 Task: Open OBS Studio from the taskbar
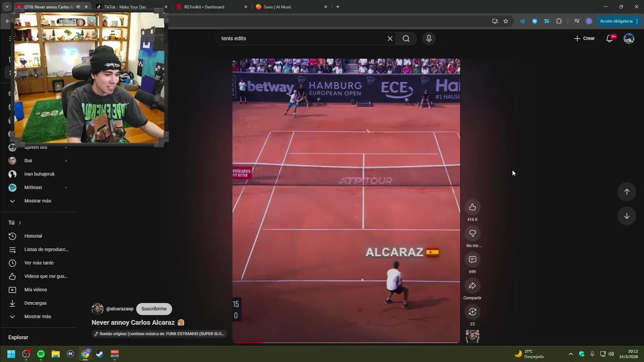click(26, 354)
